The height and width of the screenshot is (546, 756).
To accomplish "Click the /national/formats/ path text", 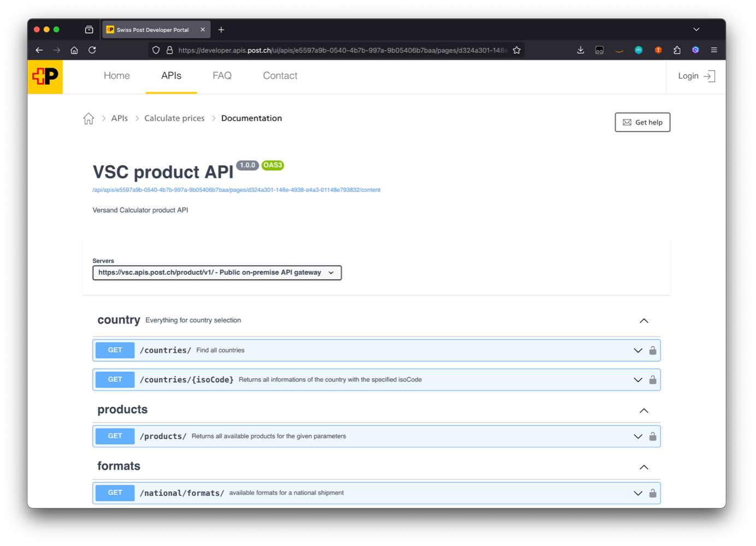I will 182,493.
